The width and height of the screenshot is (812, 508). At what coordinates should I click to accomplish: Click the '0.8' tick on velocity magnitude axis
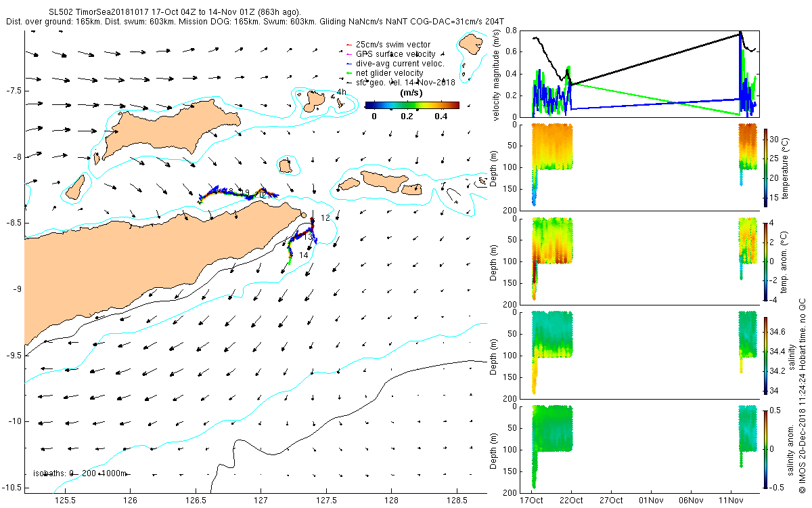point(512,30)
